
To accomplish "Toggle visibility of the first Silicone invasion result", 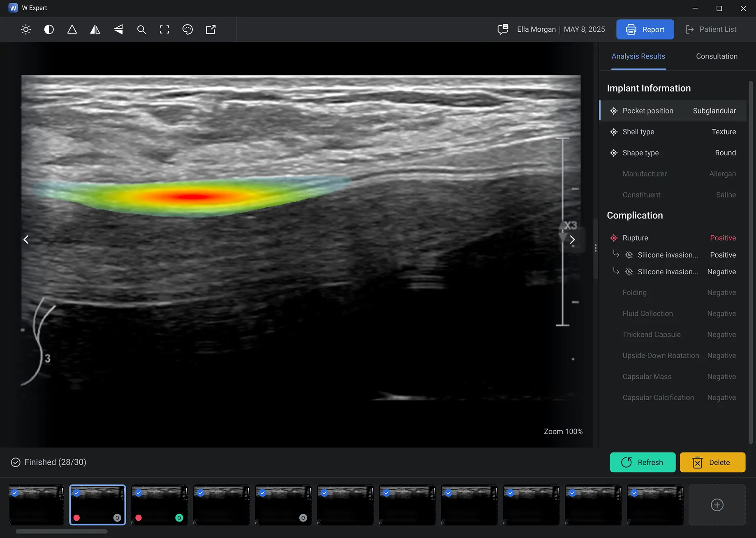I will [629, 255].
